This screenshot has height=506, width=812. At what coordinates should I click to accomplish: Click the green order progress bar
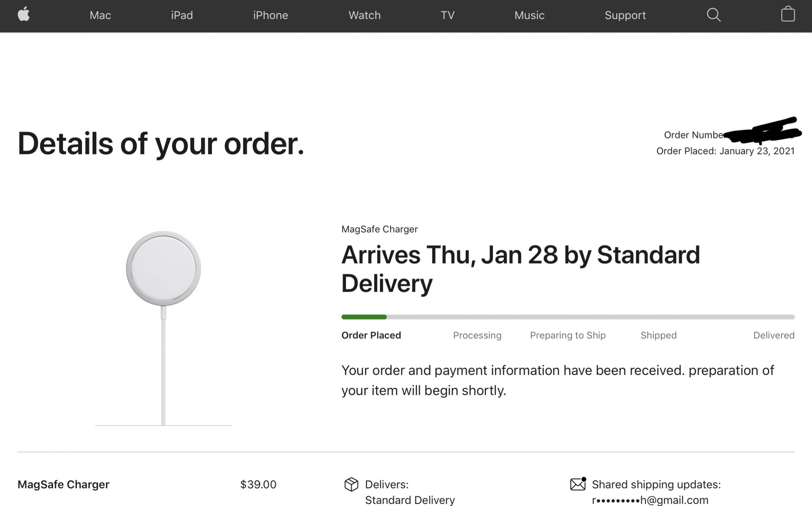(x=364, y=317)
